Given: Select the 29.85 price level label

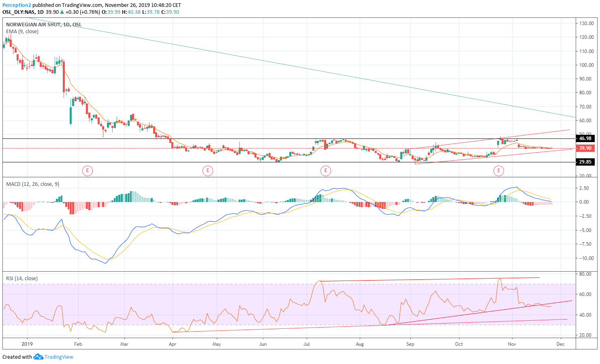Looking at the screenshot, I should (585, 162).
